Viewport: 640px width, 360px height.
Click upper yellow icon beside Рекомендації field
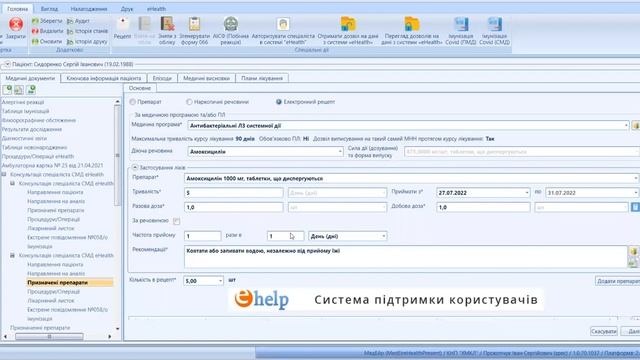tap(633, 251)
